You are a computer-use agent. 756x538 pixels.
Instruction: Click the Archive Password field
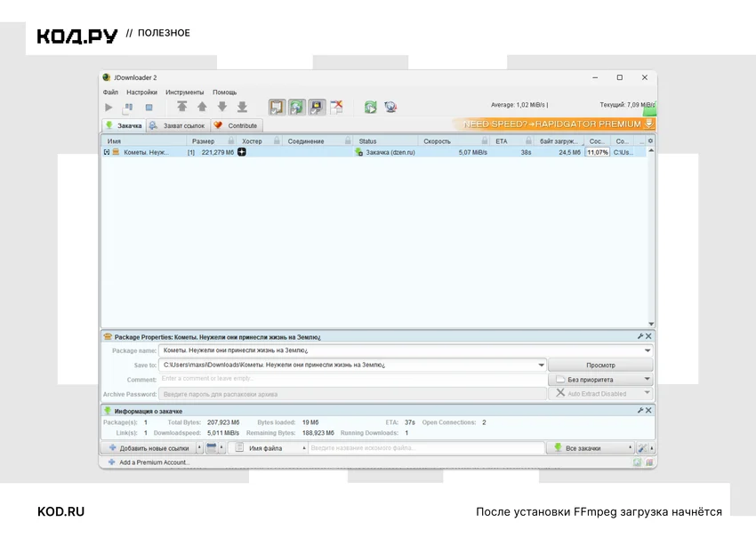(x=352, y=394)
